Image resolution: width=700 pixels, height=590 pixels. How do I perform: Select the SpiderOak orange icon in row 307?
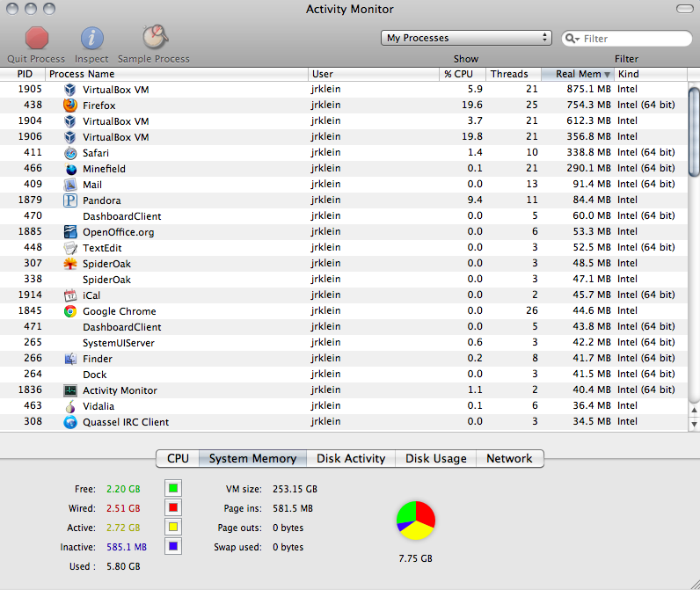click(70, 264)
